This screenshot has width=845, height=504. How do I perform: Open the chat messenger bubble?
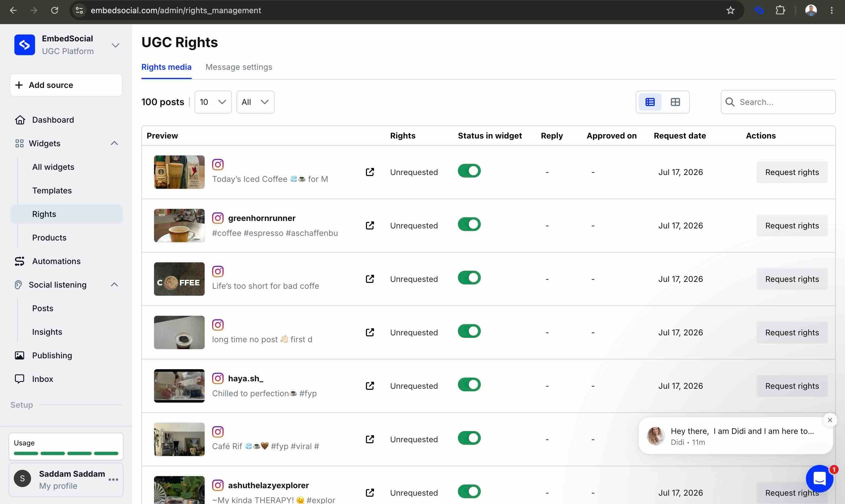pyautogui.click(x=819, y=479)
